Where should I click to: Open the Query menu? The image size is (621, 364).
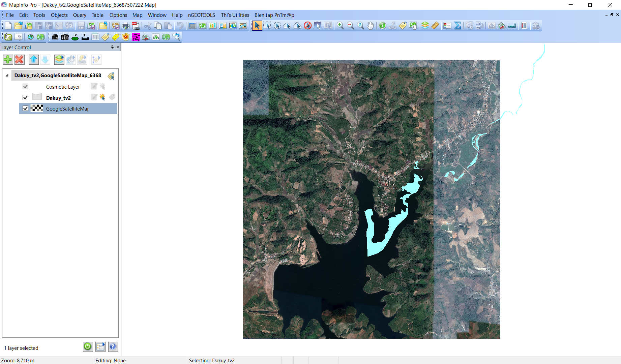[x=80, y=15]
